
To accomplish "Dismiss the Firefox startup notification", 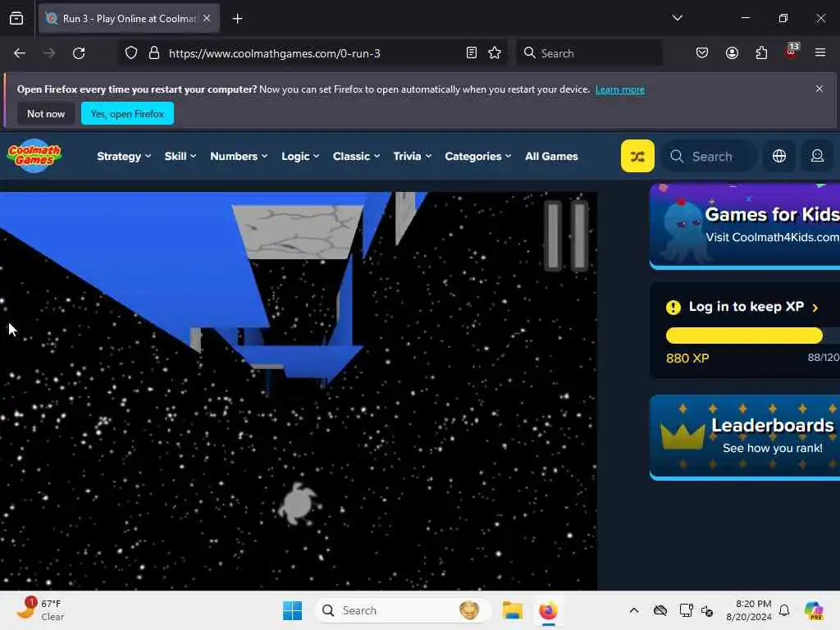I will pyautogui.click(x=819, y=89).
